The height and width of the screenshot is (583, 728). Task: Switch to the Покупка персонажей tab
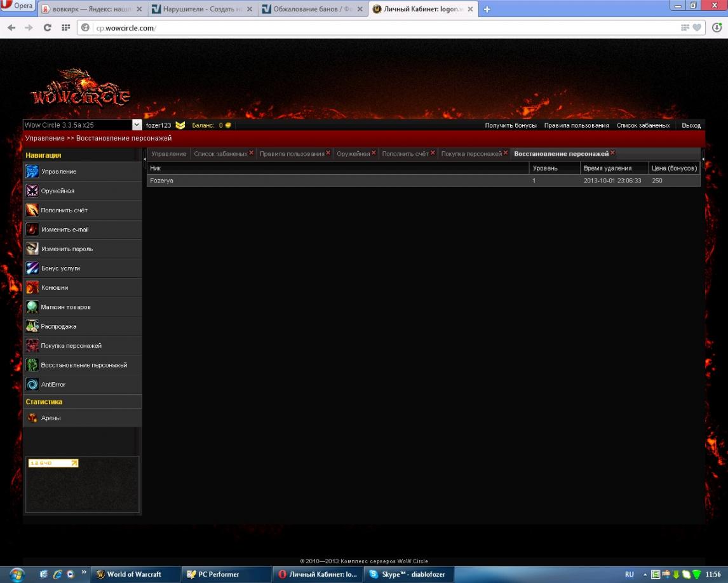(x=471, y=154)
